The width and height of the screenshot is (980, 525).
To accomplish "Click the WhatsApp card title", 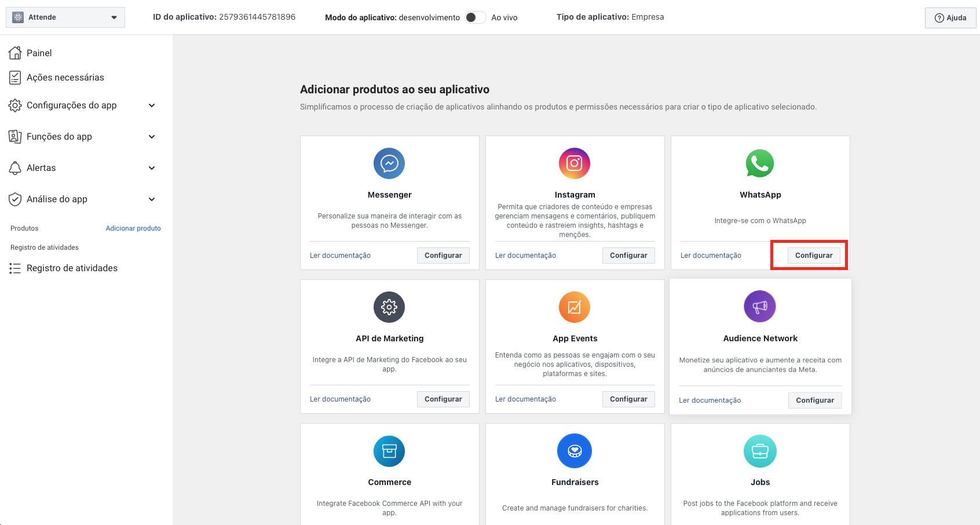I will [760, 195].
